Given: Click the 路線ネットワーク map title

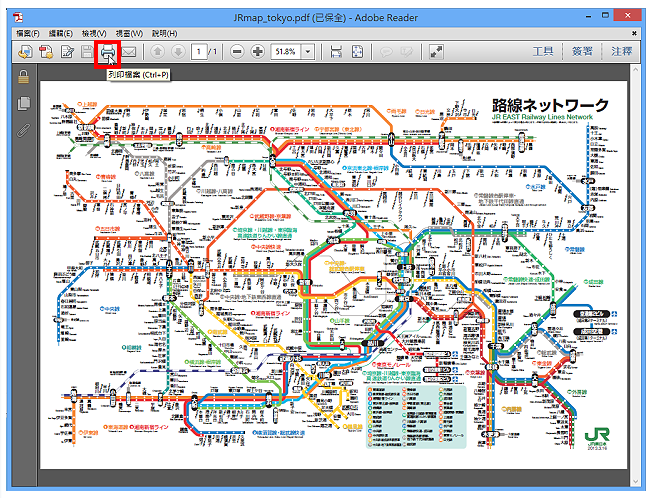Looking at the screenshot, I should point(550,105).
